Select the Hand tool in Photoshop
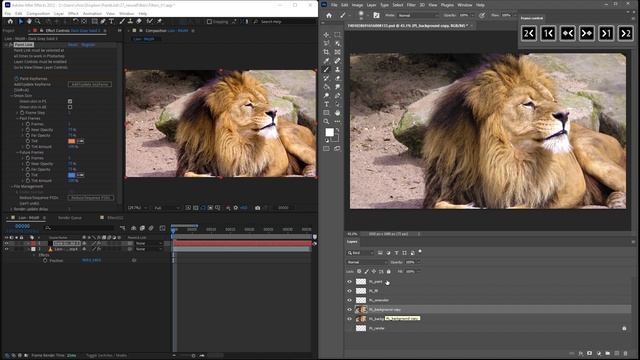 pyautogui.click(x=337, y=113)
